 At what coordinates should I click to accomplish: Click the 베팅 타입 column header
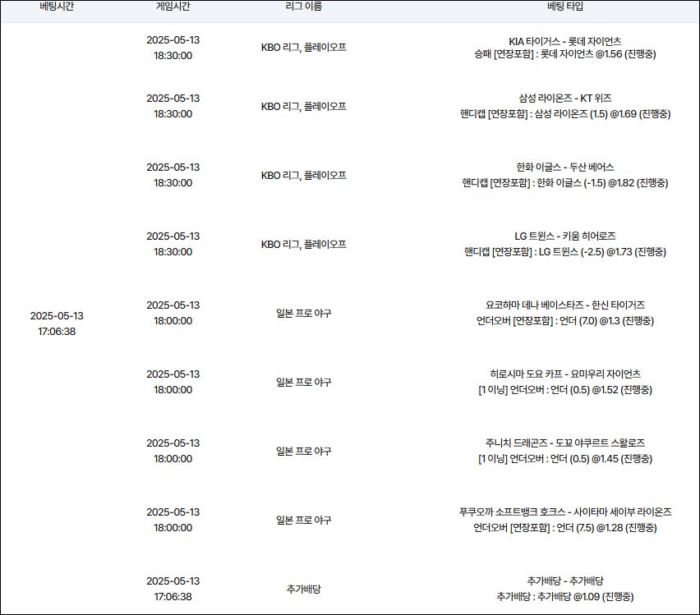click(x=565, y=7)
